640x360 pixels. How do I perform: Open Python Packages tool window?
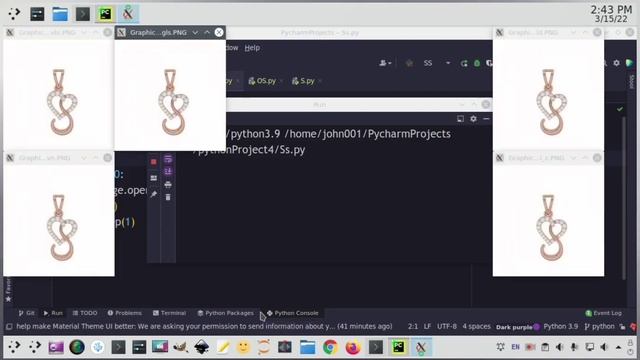(x=225, y=313)
